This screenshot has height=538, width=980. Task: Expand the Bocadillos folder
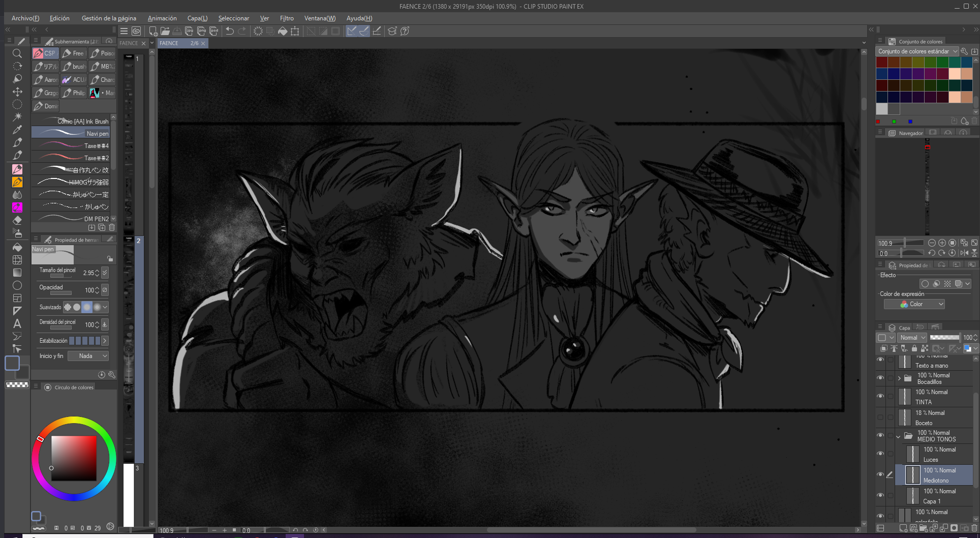point(899,378)
